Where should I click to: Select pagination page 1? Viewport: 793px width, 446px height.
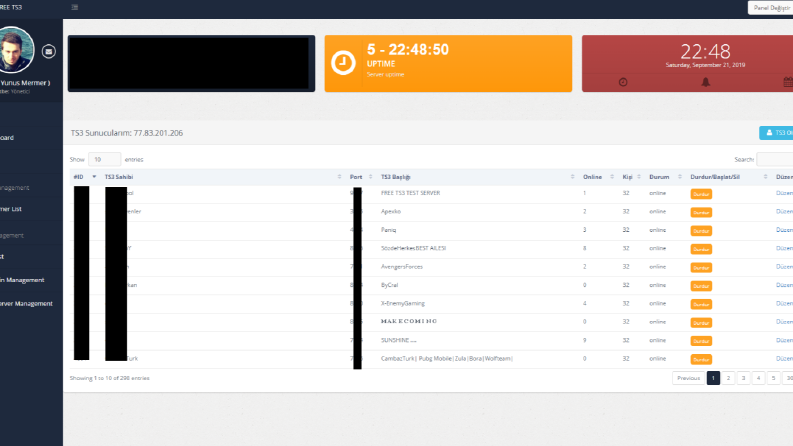coord(713,378)
